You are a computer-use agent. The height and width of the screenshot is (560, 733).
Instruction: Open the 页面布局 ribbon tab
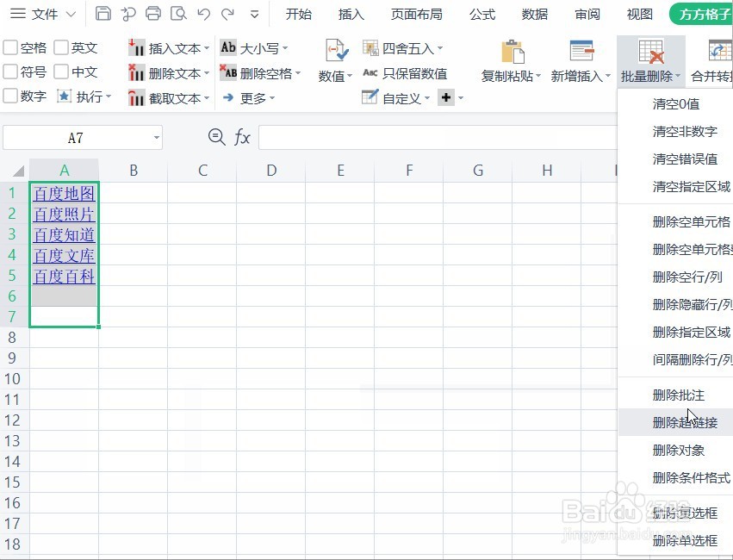[x=417, y=14]
